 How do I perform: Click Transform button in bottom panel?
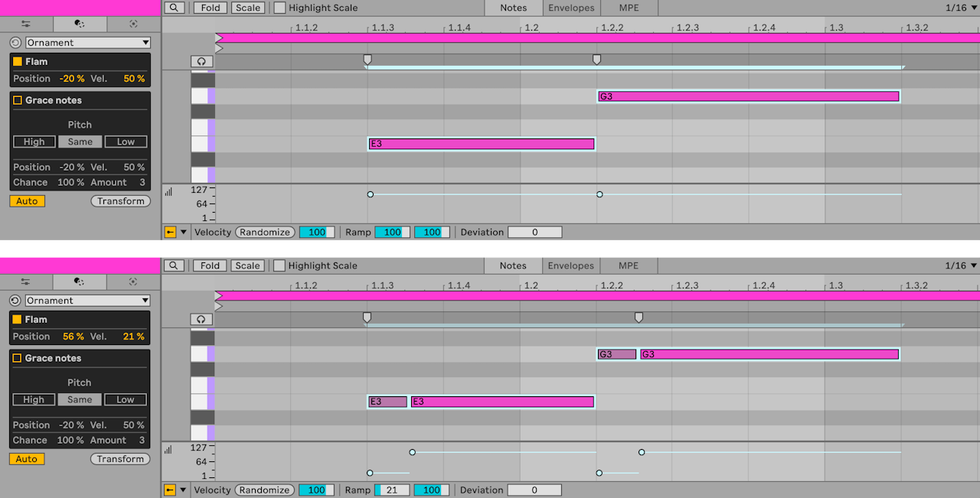tap(121, 459)
